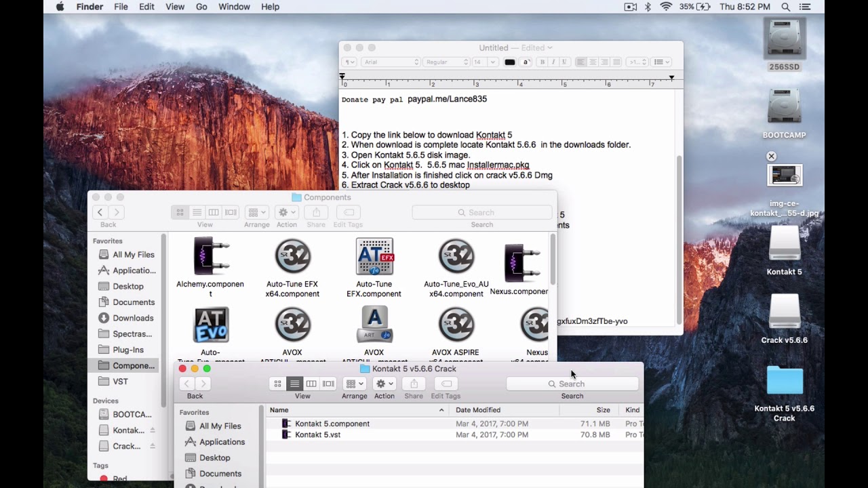Click the Components window vertical scrollbar
This screenshot has width=868, height=488.
pyautogui.click(x=553, y=260)
